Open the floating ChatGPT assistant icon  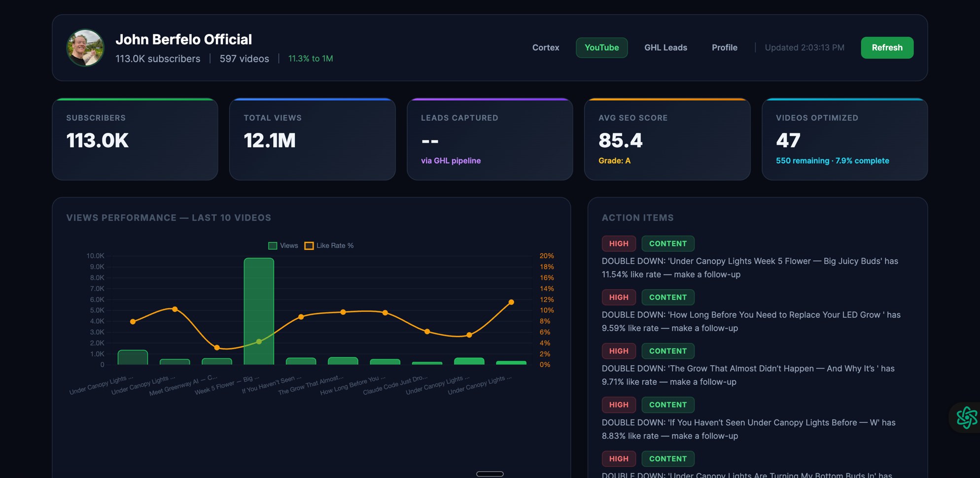coord(966,417)
